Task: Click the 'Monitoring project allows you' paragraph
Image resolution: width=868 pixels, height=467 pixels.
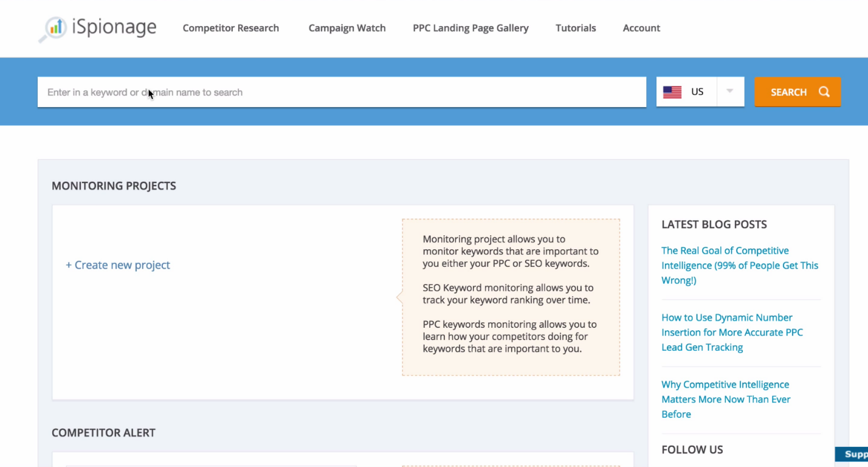Action: click(x=511, y=251)
